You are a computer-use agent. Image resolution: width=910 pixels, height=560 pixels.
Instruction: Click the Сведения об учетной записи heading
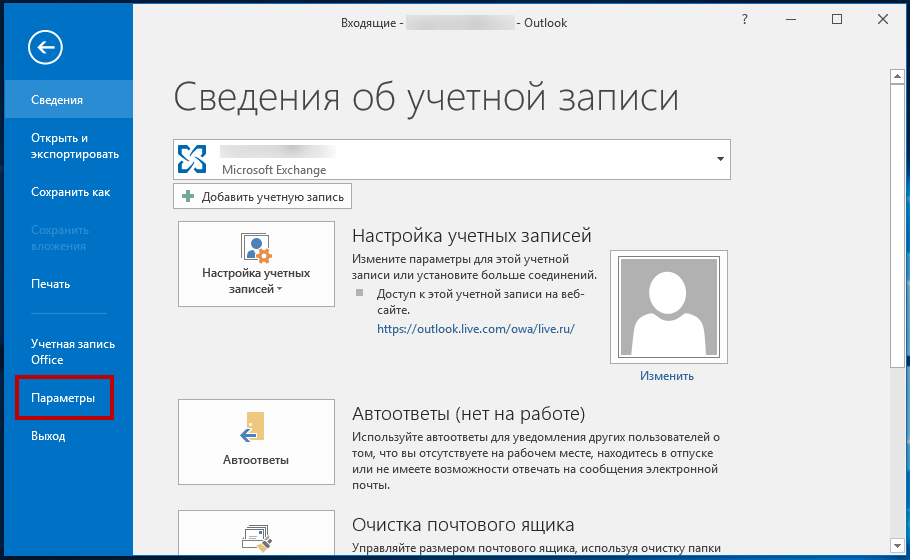point(426,97)
